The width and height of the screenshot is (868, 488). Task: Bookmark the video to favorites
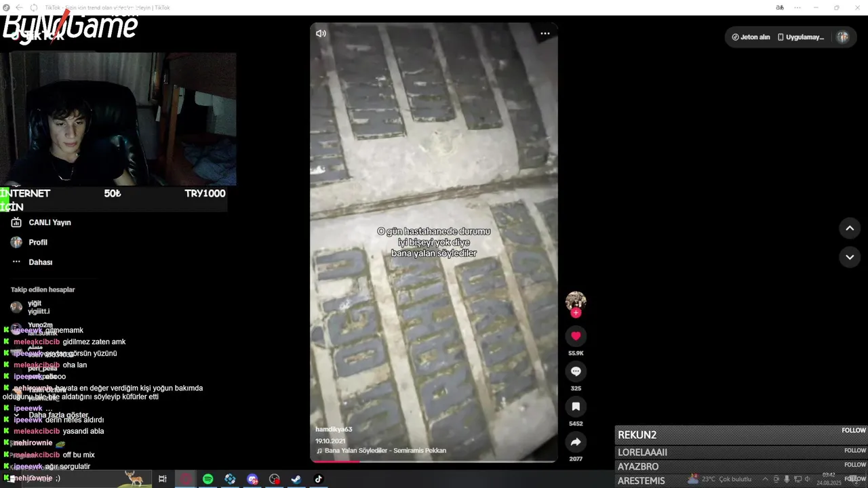pyautogui.click(x=576, y=407)
